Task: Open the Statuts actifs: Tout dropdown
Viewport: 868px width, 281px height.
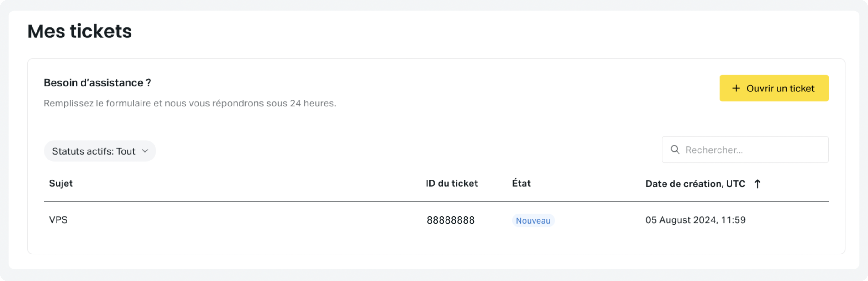Action: [100, 151]
